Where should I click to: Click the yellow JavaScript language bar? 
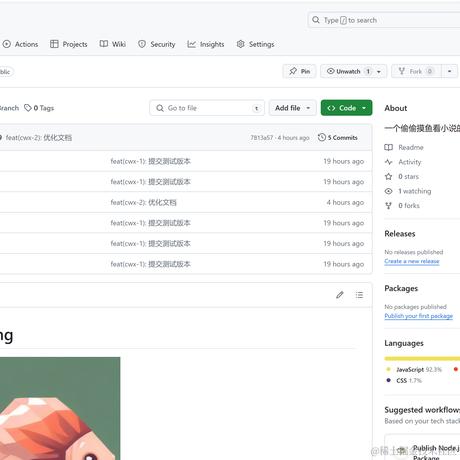(x=422, y=359)
